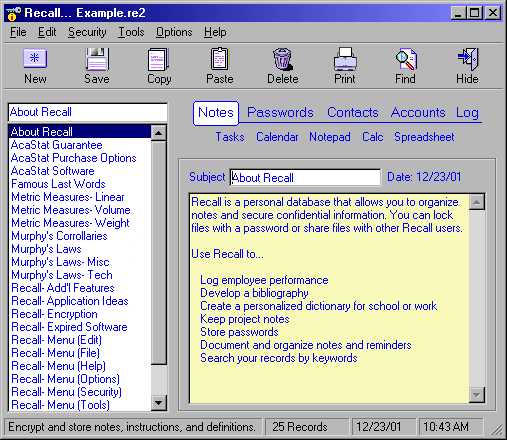The image size is (507, 440).
Task: Click the Hide door icon
Action: click(x=468, y=59)
